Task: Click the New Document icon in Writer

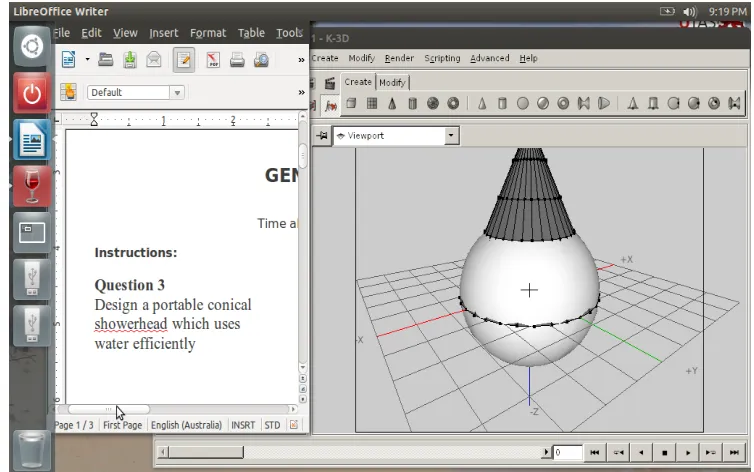Action: pos(69,60)
